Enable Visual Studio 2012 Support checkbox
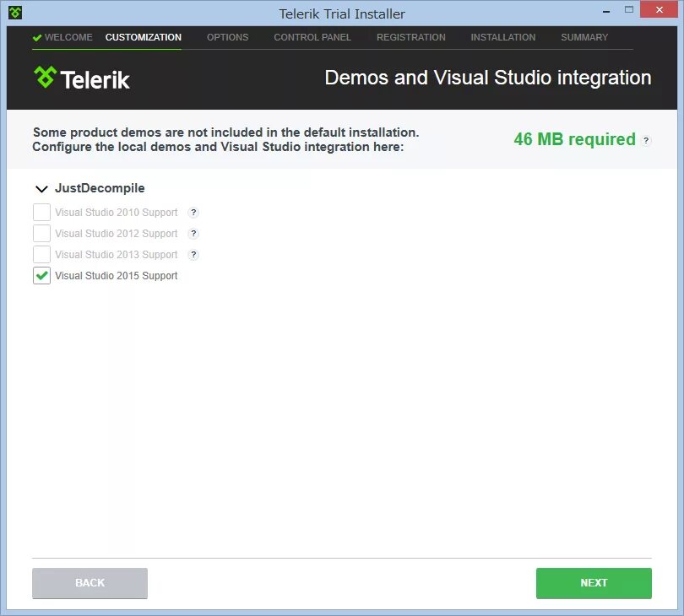This screenshot has height=616, width=684. (x=42, y=233)
